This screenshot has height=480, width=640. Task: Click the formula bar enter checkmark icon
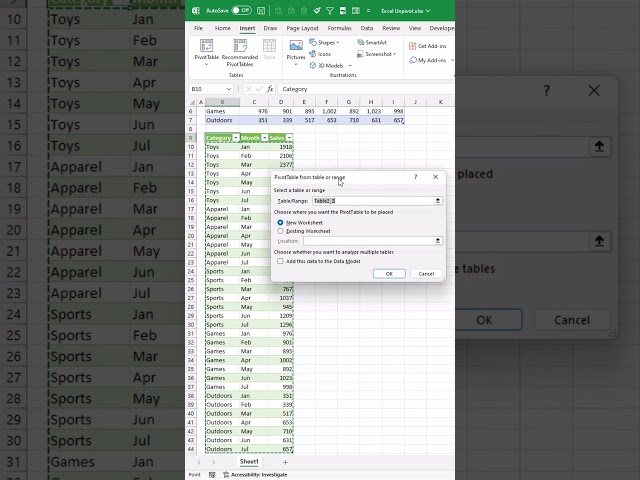[x=259, y=89]
